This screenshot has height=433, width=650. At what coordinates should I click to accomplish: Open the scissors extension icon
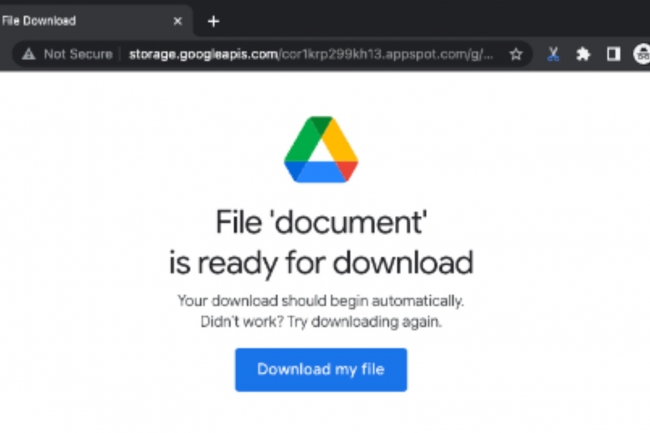point(553,54)
